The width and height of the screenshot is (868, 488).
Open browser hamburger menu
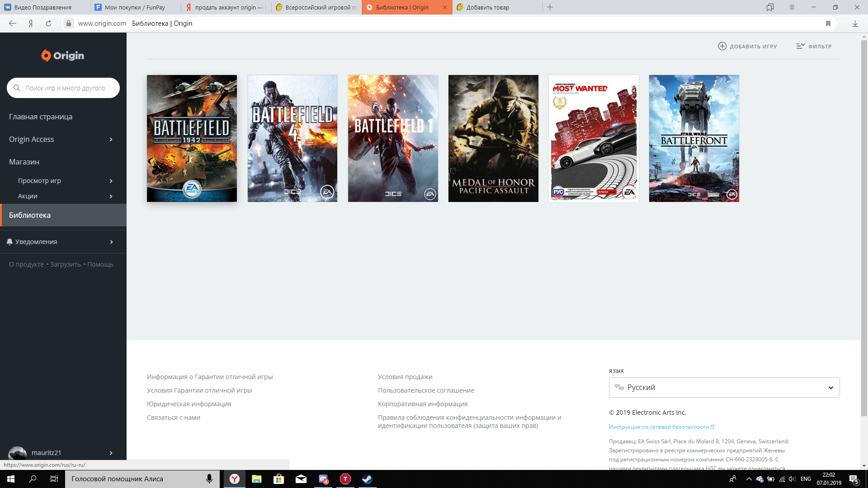(x=792, y=7)
